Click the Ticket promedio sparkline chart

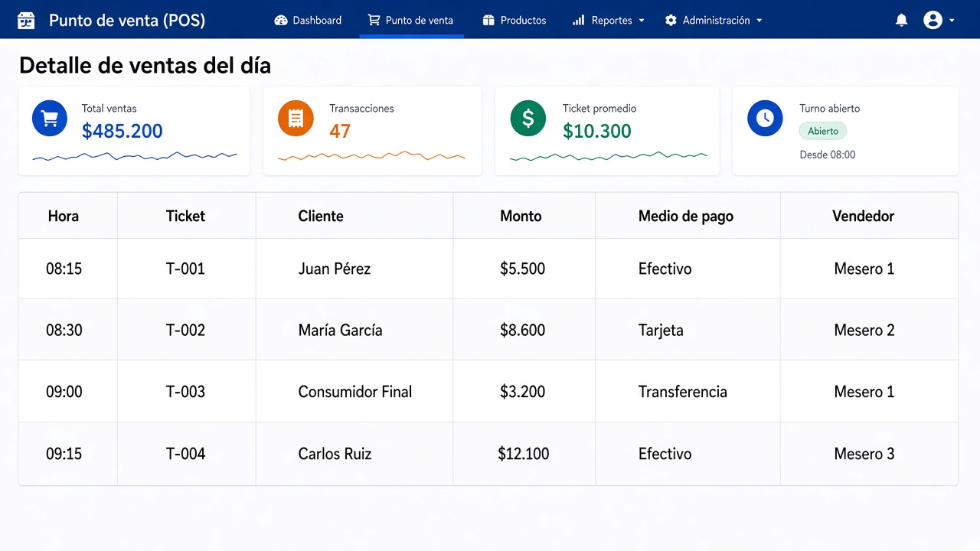point(608,156)
